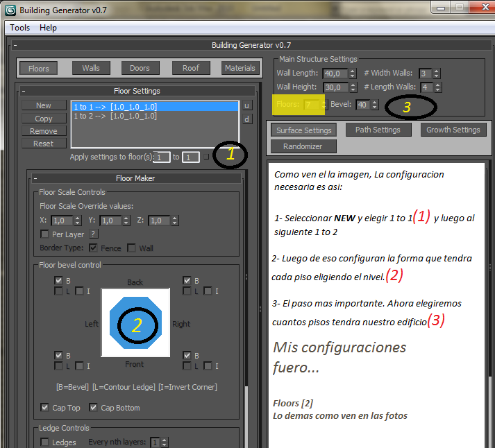Collapse the Floor Settings rollout
Viewport: 495px width, 448px height.
(x=23, y=91)
